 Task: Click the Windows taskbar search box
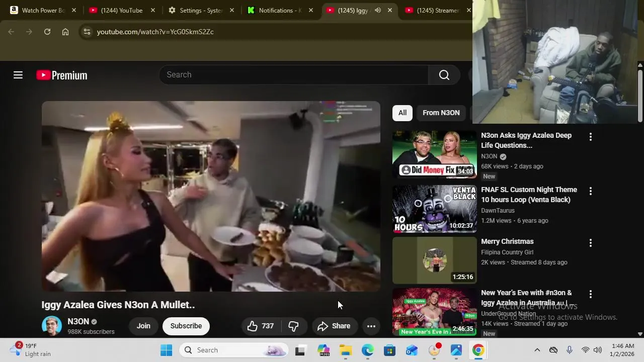pos(234,350)
